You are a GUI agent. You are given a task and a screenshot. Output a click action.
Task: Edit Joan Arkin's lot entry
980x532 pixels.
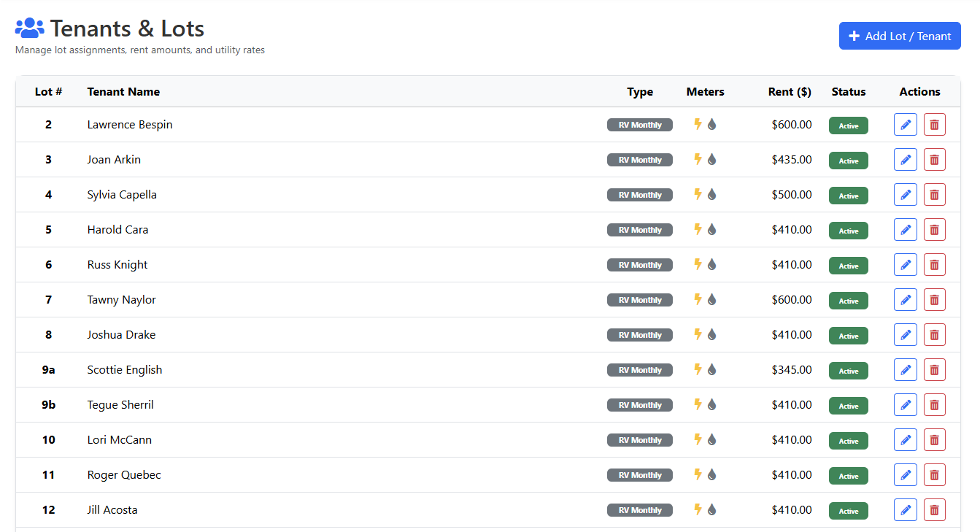click(x=906, y=160)
